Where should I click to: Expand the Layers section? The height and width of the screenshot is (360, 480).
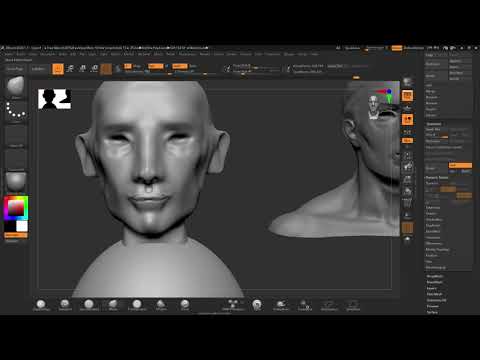(x=431, y=288)
